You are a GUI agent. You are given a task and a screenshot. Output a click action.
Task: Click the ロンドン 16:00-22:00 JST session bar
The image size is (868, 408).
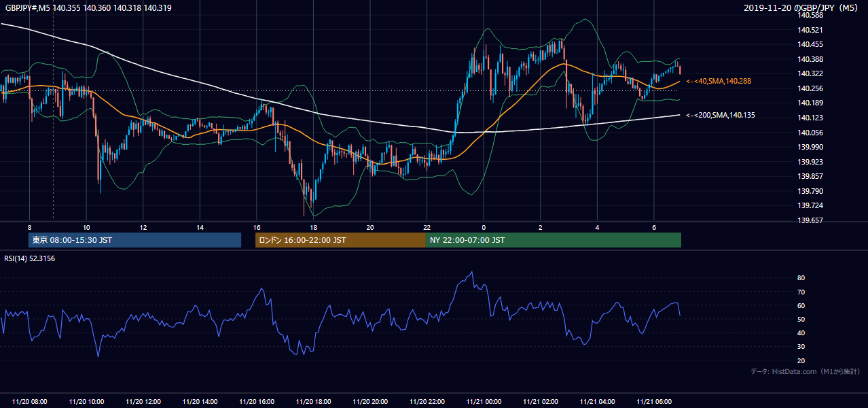(340, 240)
